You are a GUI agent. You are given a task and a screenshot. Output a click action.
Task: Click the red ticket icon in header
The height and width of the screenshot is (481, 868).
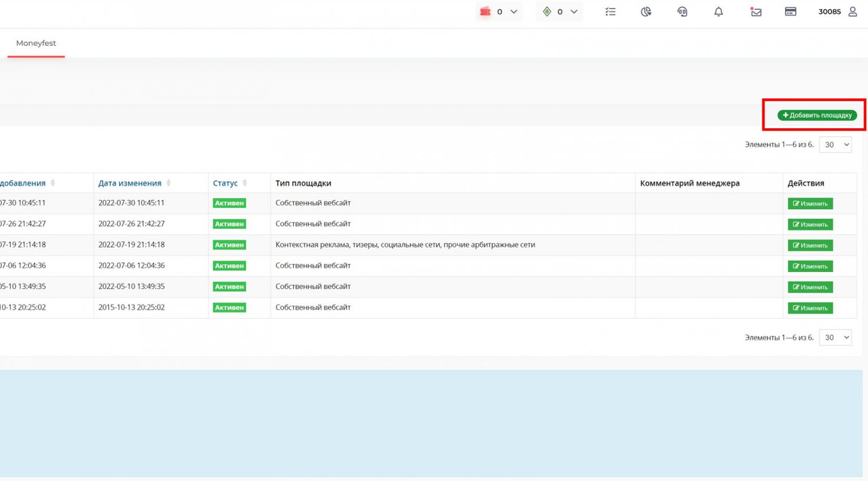[x=485, y=12]
